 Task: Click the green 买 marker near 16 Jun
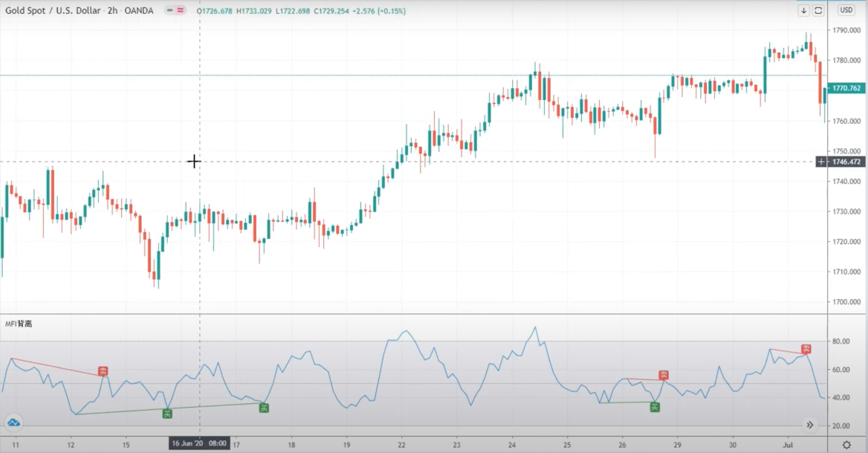click(x=167, y=413)
